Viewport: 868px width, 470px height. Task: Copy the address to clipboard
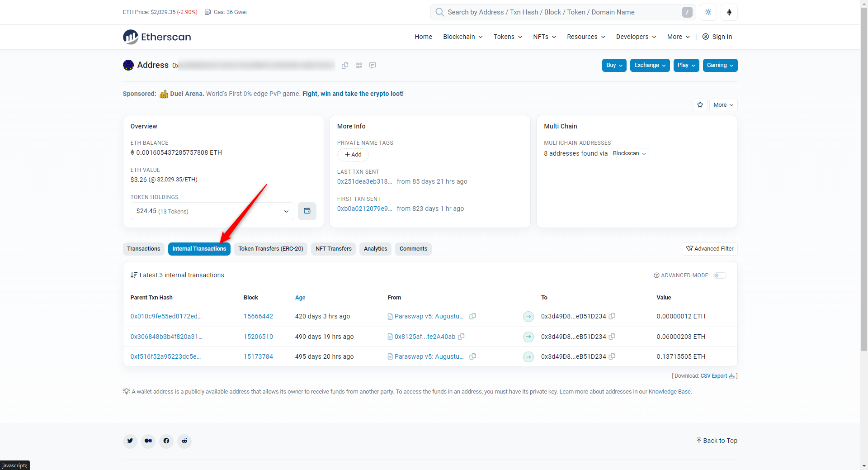coord(345,66)
